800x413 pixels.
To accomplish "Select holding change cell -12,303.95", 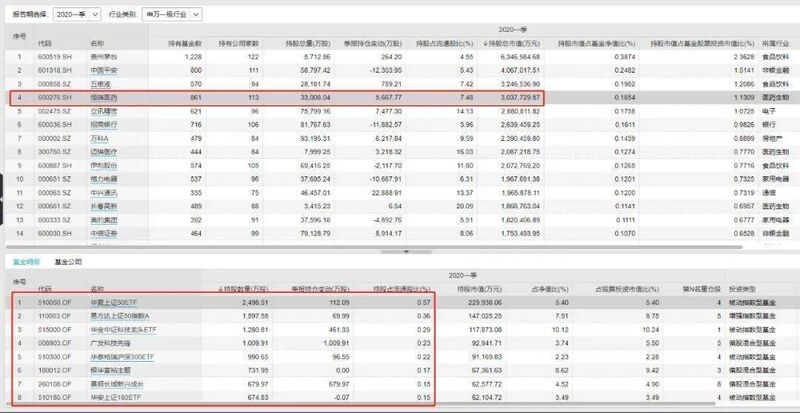I will tap(385, 70).
